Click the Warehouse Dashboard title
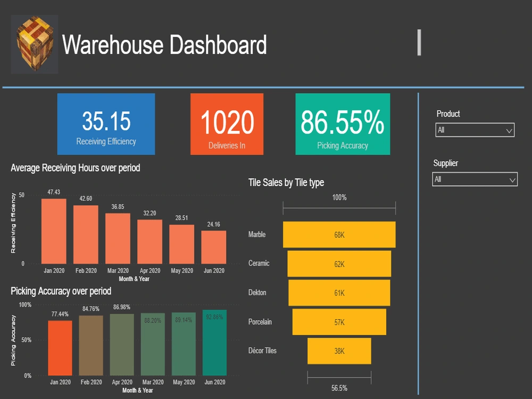 click(163, 45)
